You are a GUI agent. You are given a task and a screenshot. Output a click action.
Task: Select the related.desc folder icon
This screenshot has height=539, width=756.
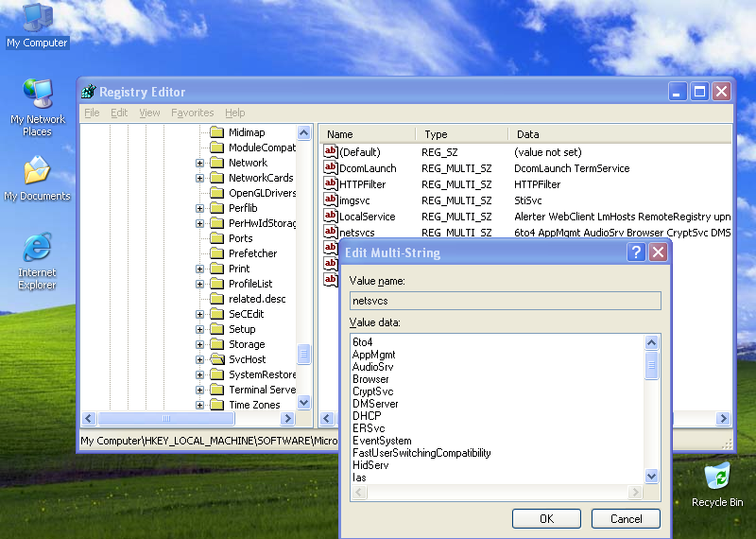217,299
